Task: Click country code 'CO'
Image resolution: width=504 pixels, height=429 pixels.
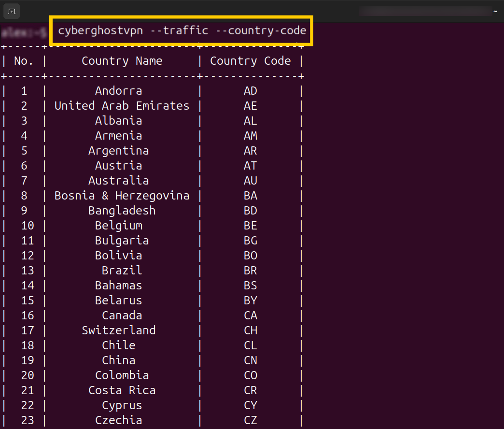Action: click(x=251, y=375)
